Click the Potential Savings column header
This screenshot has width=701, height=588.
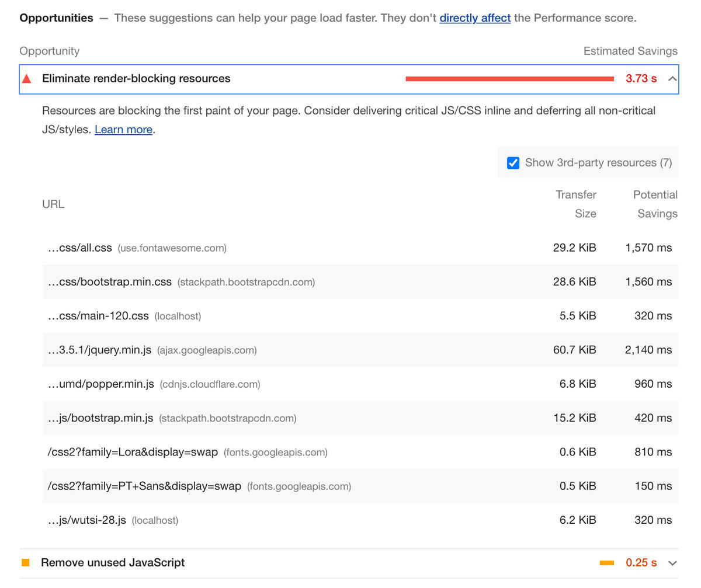coord(655,204)
